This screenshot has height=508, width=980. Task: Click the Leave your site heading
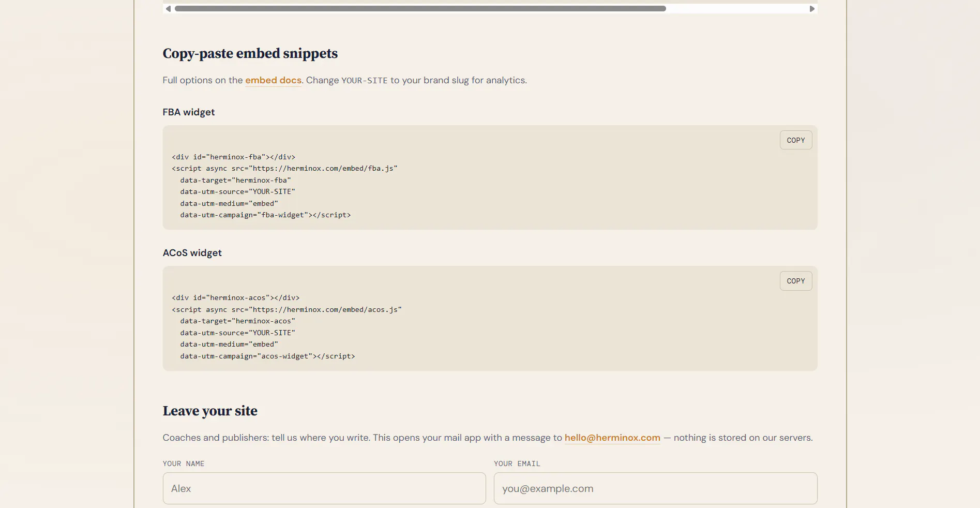pyautogui.click(x=210, y=411)
